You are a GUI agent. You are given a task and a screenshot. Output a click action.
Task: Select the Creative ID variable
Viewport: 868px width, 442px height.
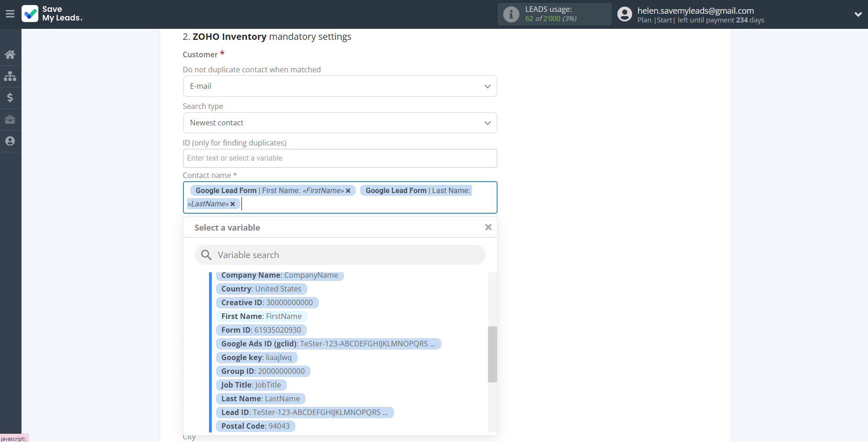point(267,303)
